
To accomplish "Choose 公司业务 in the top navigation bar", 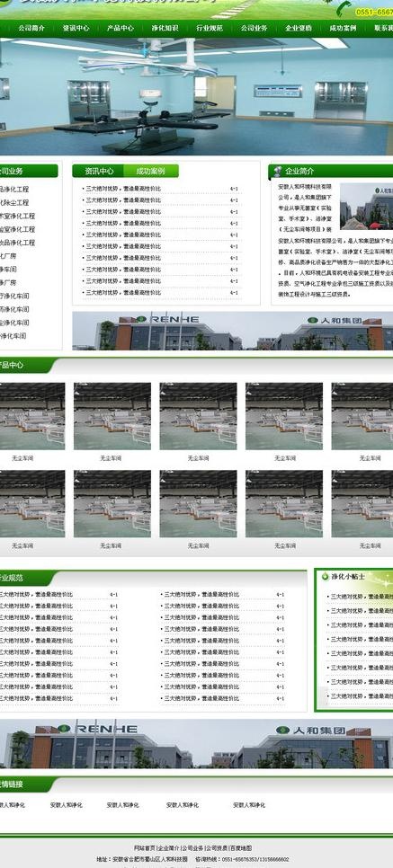I will click(254, 28).
